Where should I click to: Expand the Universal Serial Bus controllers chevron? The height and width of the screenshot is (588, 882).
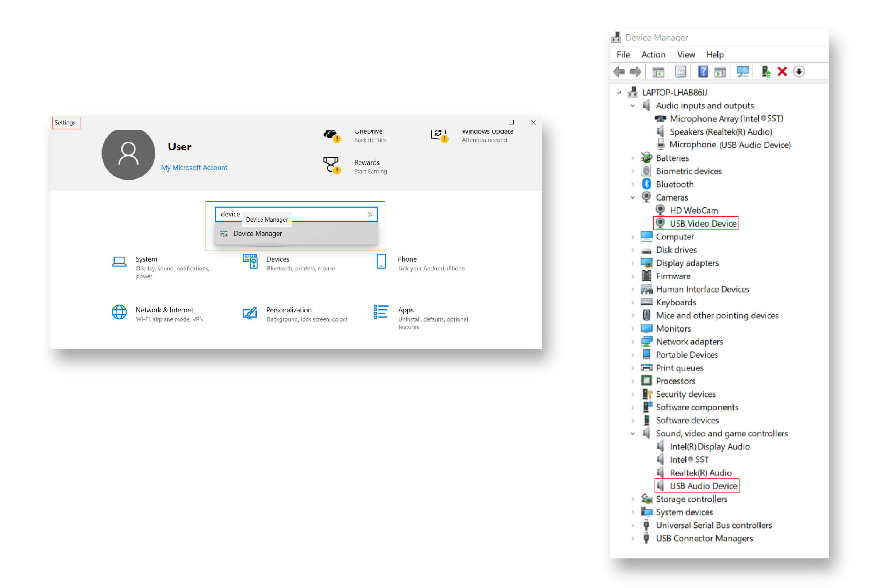[x=633, y=525]
